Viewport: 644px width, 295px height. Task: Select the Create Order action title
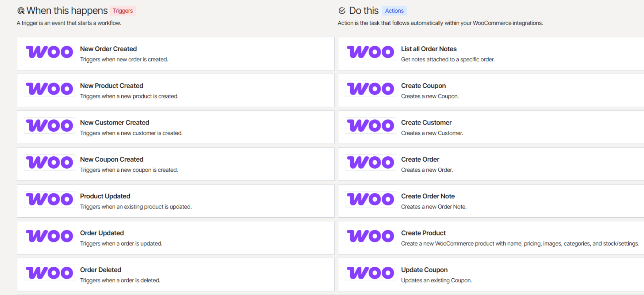click(420, 159)
